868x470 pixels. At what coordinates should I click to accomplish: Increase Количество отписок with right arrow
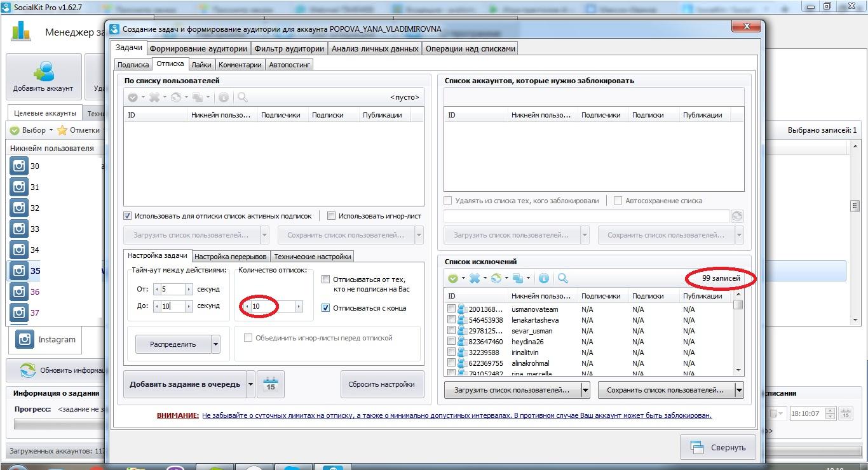[x=299, y=306]
